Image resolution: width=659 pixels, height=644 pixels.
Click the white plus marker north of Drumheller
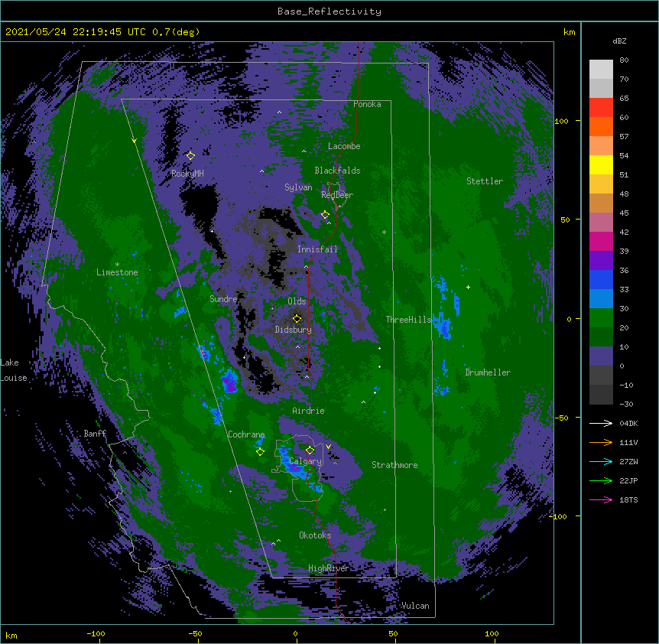point(468,287)
